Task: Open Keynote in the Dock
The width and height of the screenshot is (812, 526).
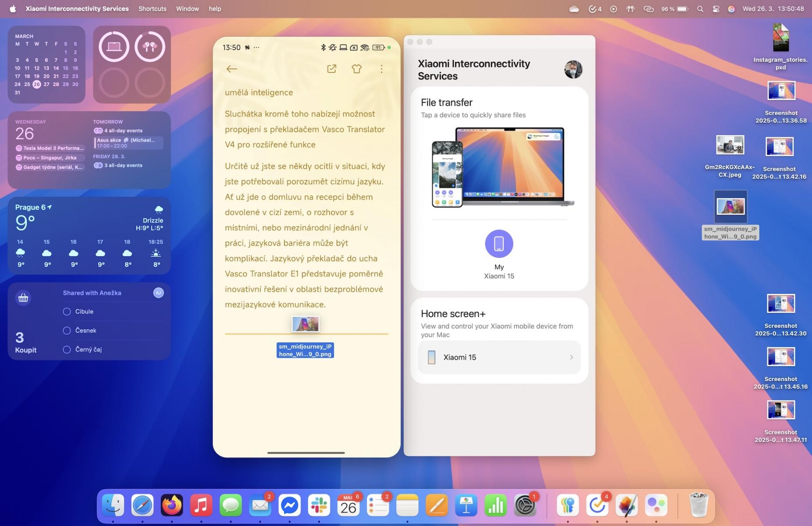Action: 466,505
